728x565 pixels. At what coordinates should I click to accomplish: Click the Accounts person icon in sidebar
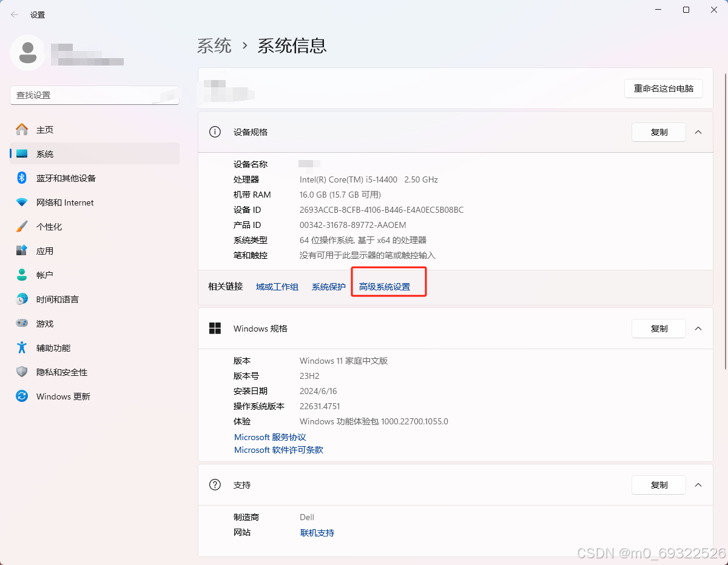coord(22,275)
